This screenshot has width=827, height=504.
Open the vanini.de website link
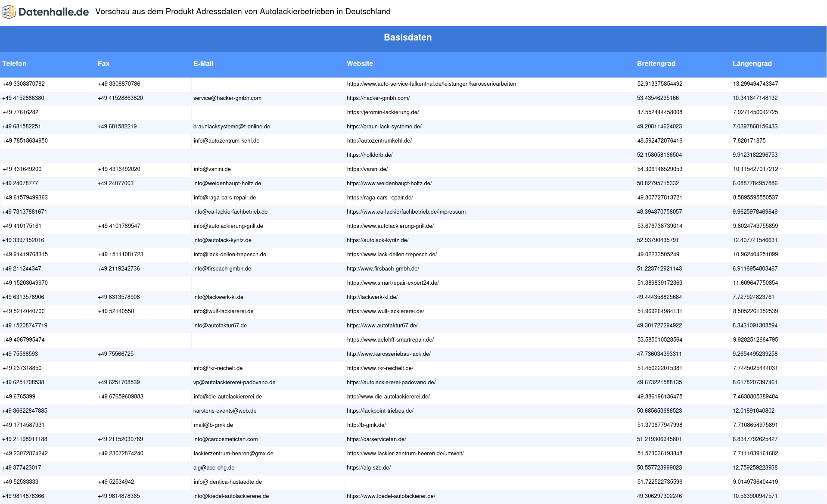[367, 169]
